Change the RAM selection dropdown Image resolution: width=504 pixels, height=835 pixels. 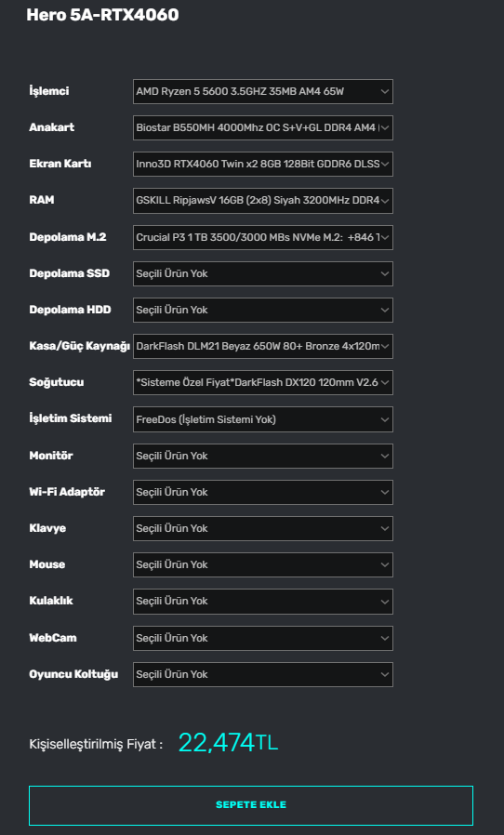pyautogui.click(x=262, y=200)
